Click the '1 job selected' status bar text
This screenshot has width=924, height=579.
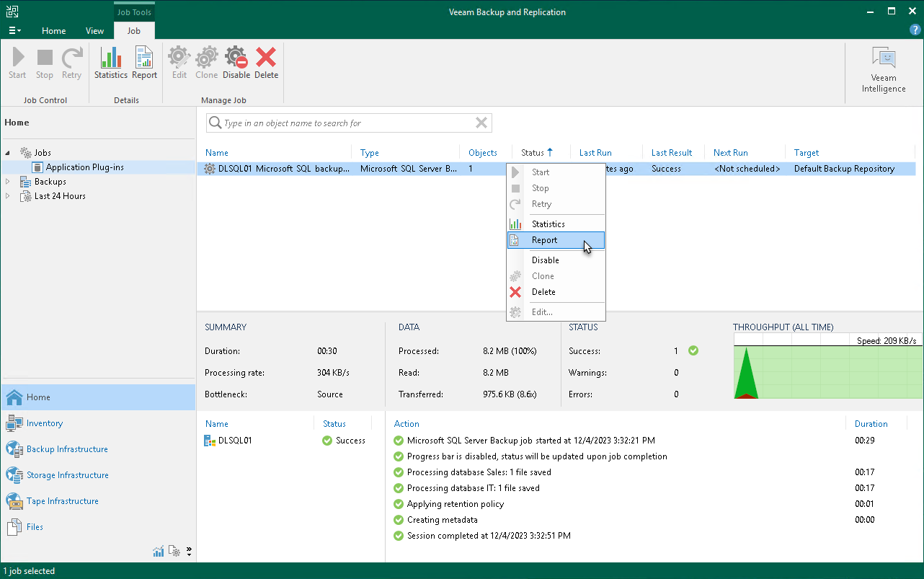click(x=29, y=571)
